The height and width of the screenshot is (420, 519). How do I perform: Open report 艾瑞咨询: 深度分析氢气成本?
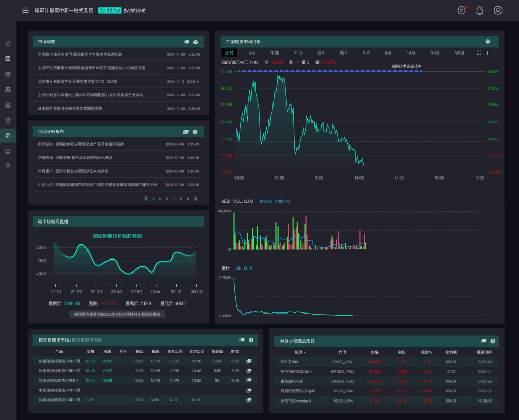point(75,158)
